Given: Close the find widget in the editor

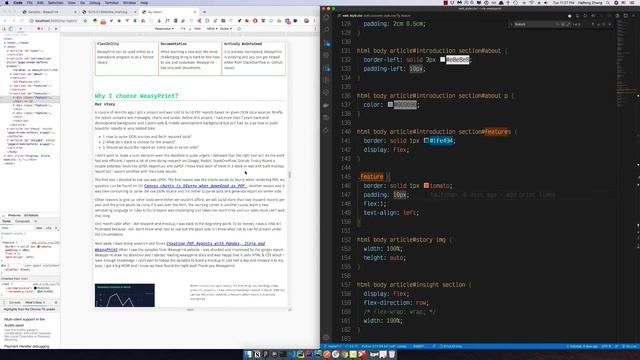Looking at the screenshot, I should [610, 24].
